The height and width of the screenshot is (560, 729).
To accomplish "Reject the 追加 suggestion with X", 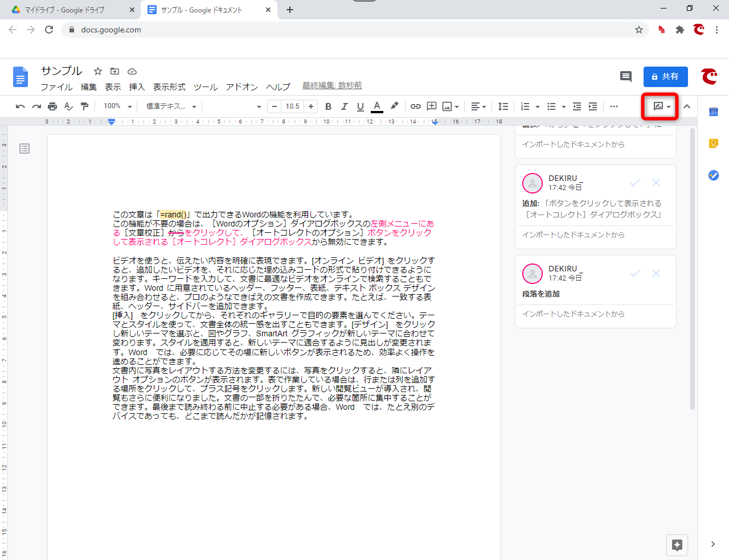I will pyautogui.click(x=656, y=183).
